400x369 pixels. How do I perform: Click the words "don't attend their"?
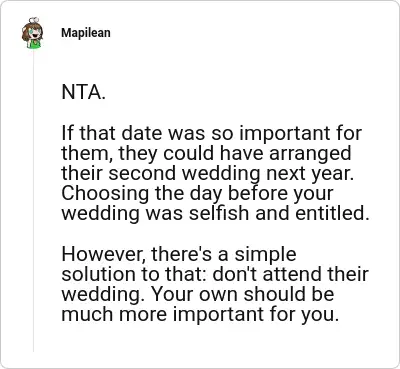click(290, 274)
